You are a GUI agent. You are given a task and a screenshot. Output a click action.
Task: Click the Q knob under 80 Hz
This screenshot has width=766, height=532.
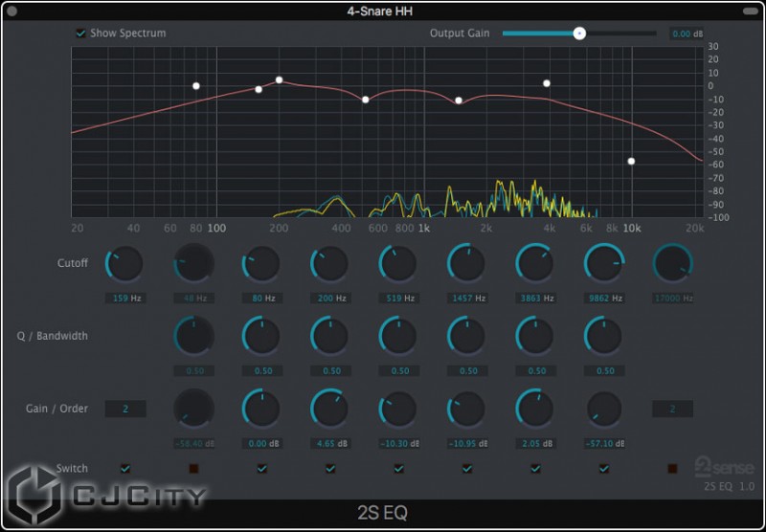(x=261, y=336)
